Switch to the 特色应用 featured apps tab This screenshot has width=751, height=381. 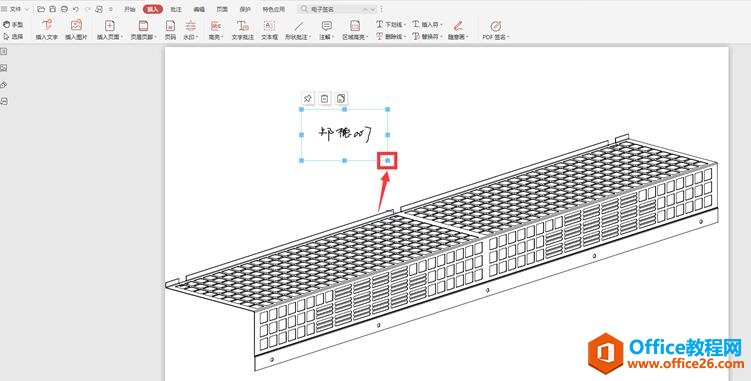tap(273, 9)
